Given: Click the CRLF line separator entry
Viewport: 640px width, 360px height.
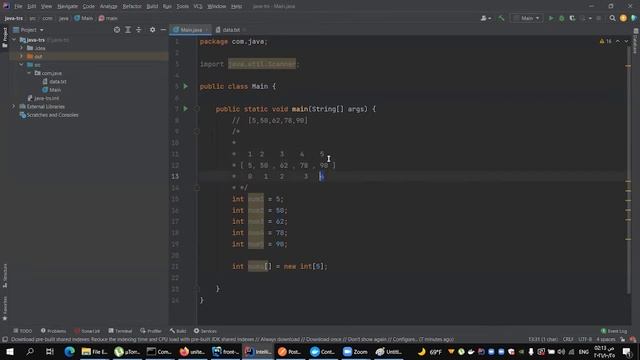Looking at the screenshot, I should point(568,340).
